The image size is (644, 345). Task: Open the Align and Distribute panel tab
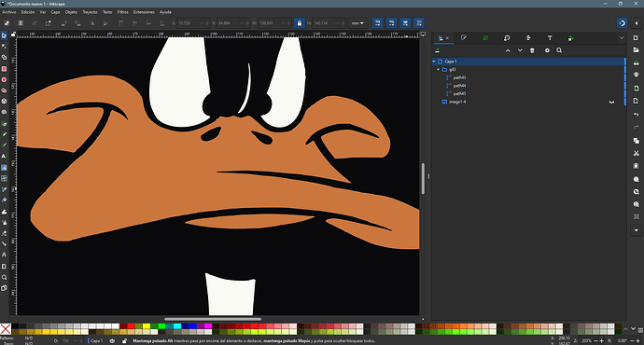pyautogui.click(x=528, y=38)
